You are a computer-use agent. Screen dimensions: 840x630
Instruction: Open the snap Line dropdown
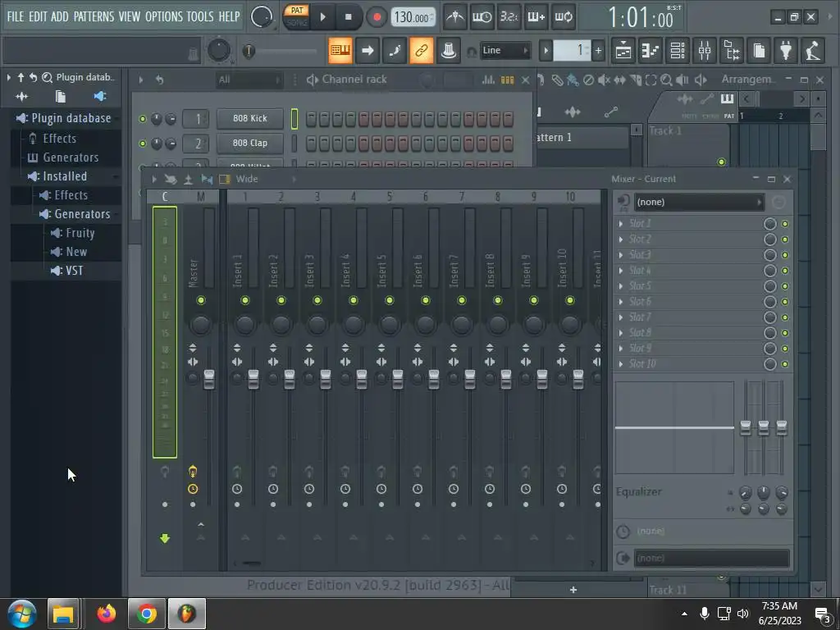point(505,50)
